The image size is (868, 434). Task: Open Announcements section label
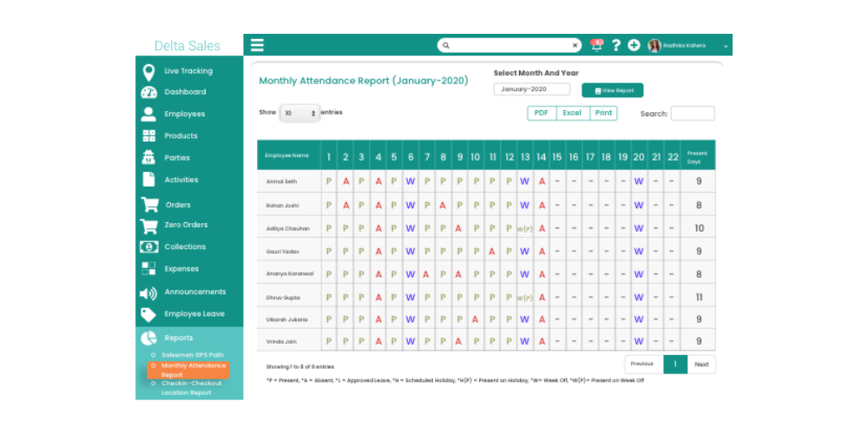point(194,292)
